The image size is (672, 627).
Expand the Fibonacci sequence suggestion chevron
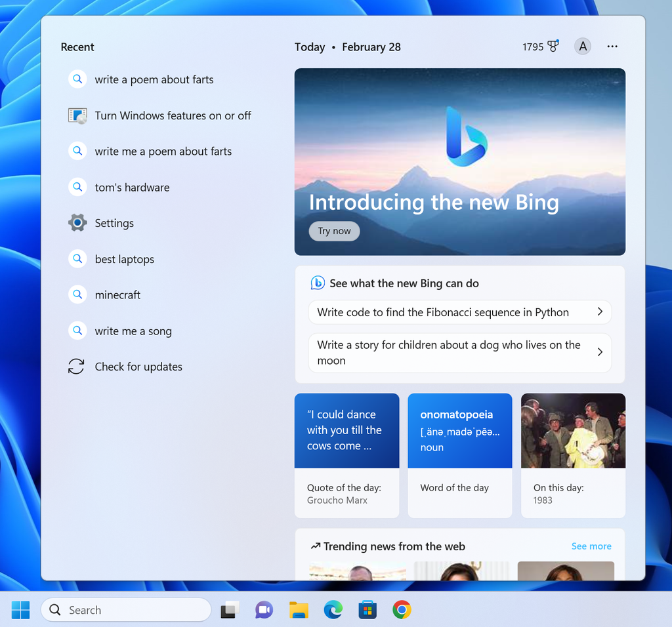(x=598, y=312)
